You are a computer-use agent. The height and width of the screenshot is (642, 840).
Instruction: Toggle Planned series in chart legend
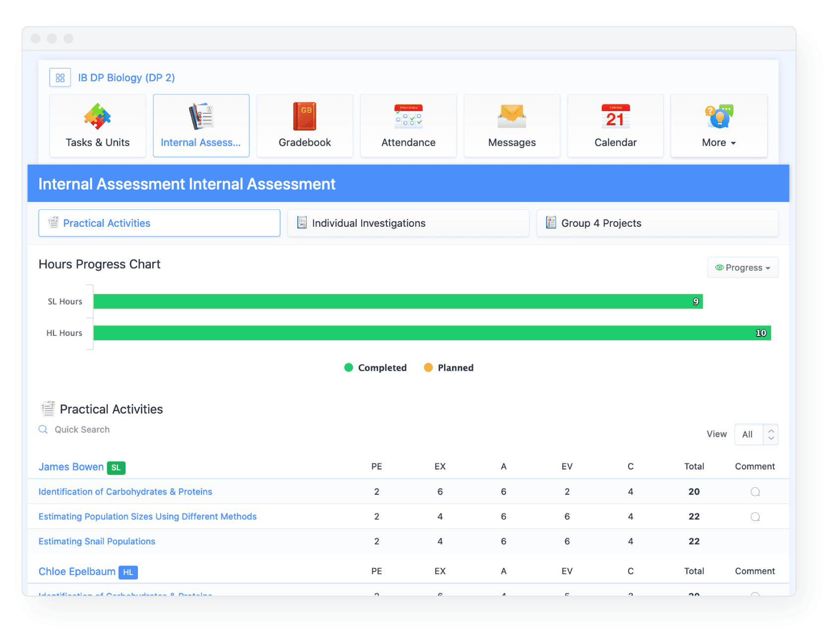pyautogui.click(x=449, y=368)
